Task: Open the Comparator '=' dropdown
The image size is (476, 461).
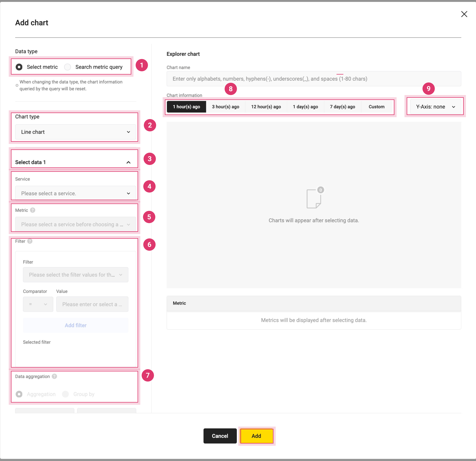Action: (x=38, y=304)
